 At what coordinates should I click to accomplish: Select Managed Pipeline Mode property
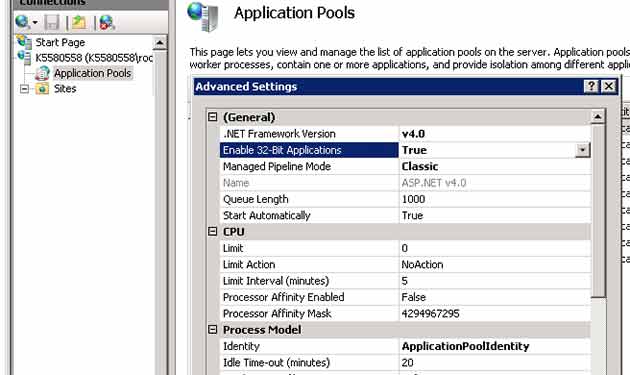[309, 166]
